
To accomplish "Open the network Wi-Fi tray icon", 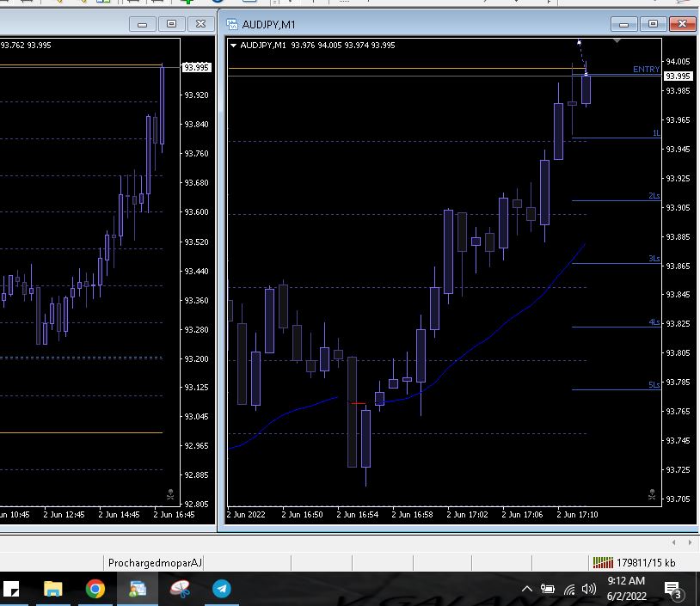I will [569, 589].
